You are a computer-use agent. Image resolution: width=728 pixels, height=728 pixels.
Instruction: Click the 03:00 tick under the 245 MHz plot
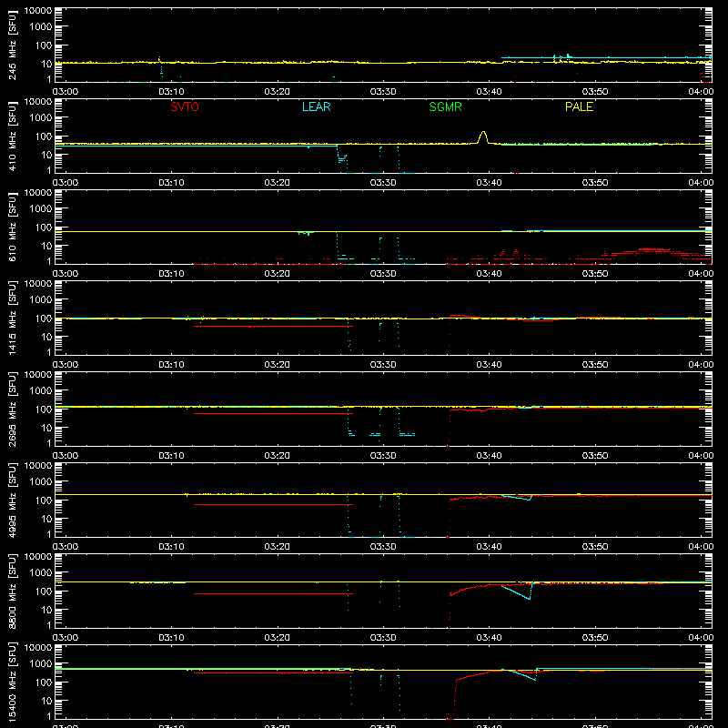[65, 92]
